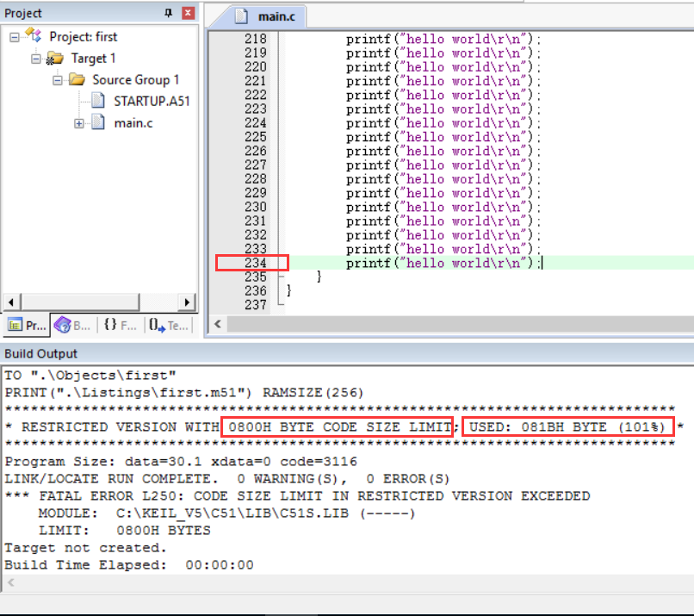
Task: Click the Build Output panel title
Action: 40,353
